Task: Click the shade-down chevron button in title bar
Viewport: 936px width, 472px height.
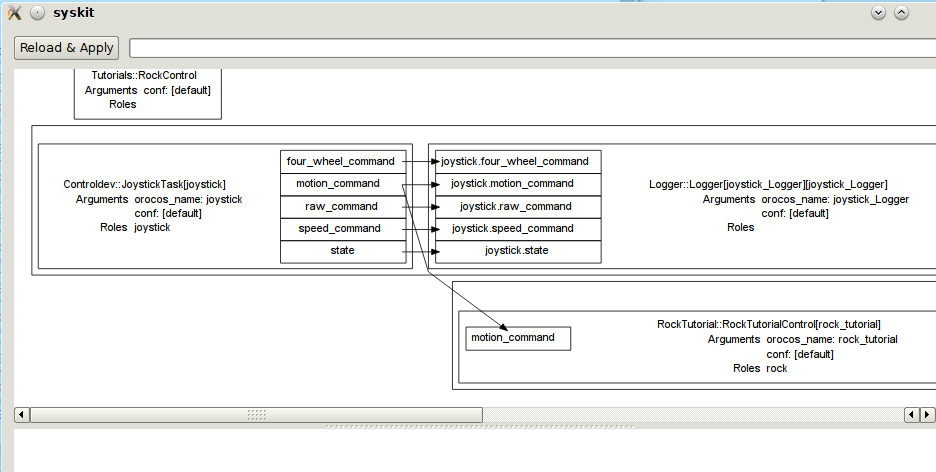Action: 878,13
